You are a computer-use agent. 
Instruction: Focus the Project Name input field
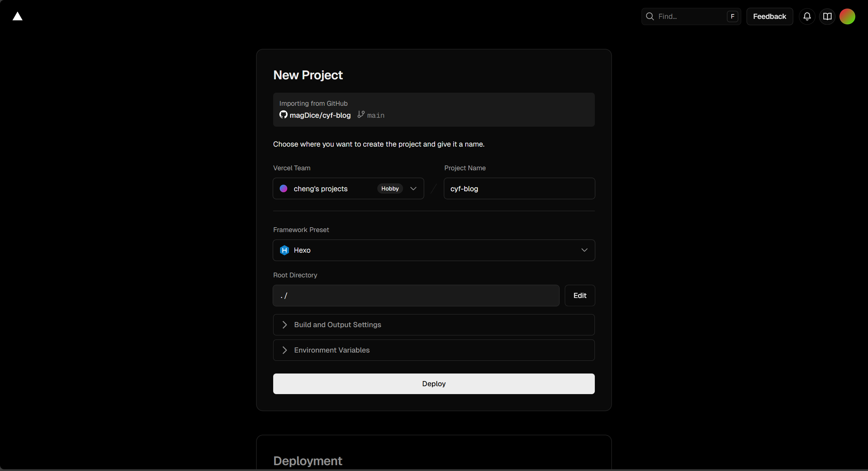click(519, 188)
